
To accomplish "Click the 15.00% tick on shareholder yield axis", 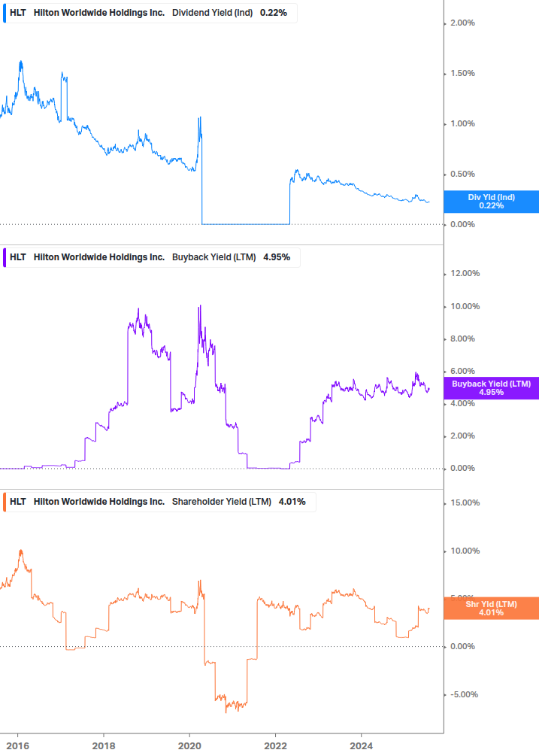I will click(x=465, y=503).
